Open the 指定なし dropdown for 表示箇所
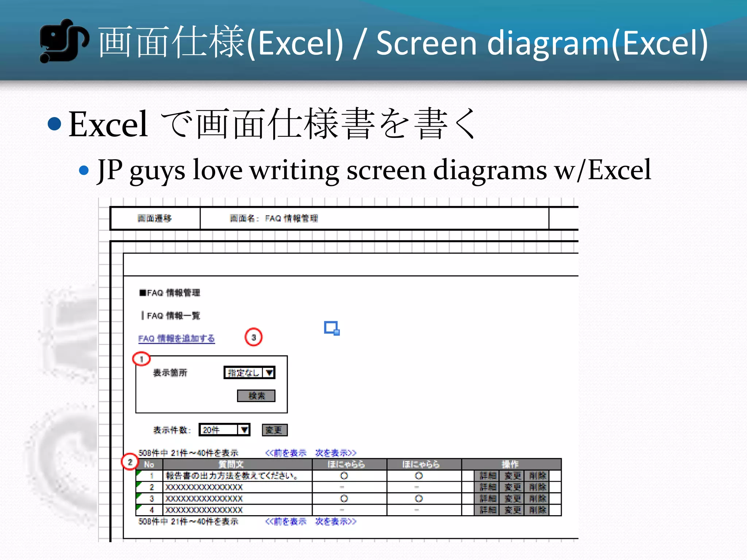 249,373
